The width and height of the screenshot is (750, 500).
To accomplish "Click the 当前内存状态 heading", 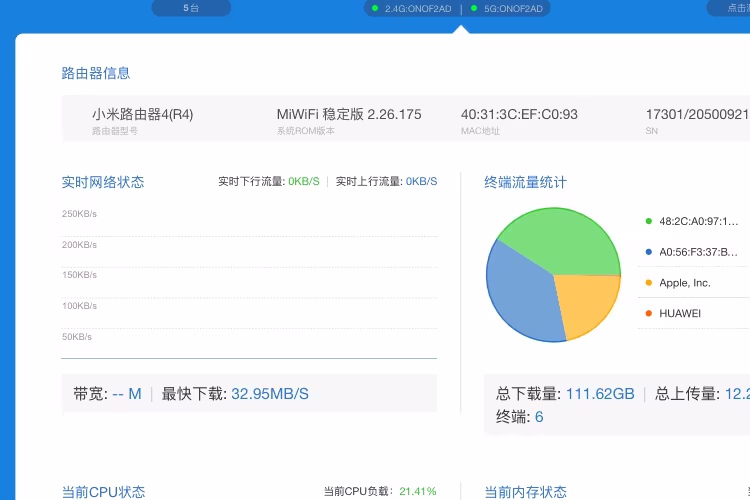I will tap(525, 492).
